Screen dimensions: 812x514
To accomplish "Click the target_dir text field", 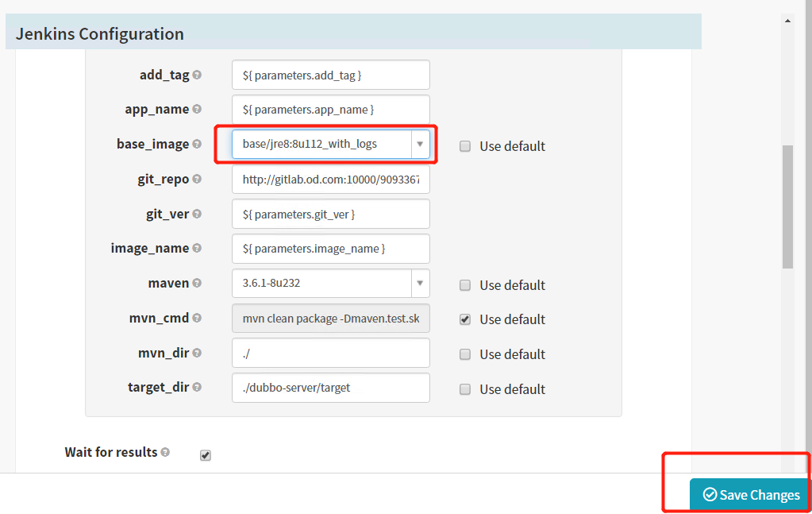I will click(330, 388).
